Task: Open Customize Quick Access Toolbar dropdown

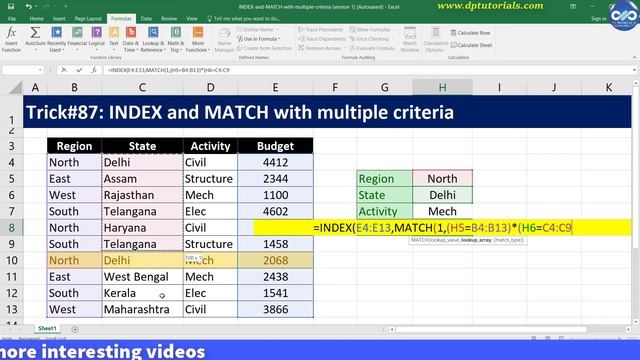Action: pyautogui.click(x=65, y=7)
